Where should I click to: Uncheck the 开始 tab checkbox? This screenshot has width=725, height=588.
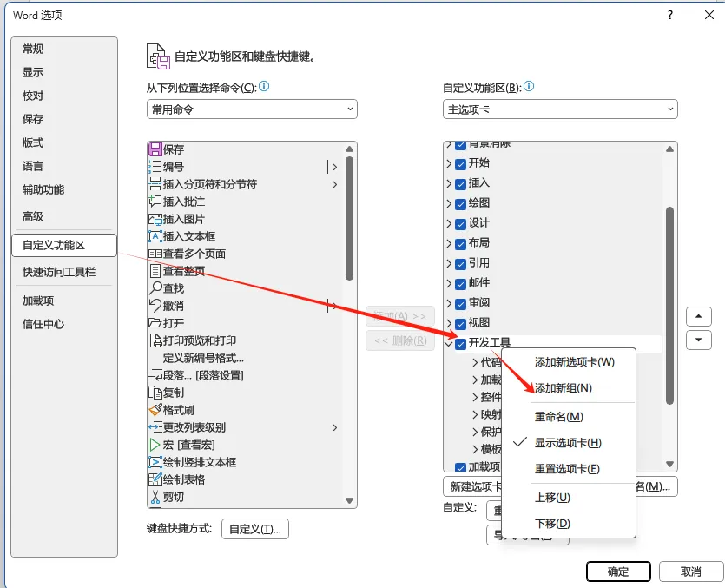460,164
